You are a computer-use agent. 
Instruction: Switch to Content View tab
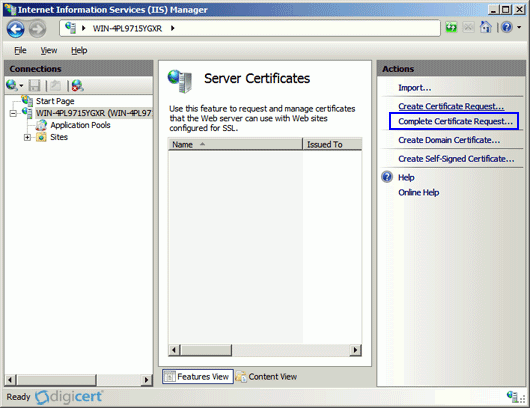click(x=267, y=377)
